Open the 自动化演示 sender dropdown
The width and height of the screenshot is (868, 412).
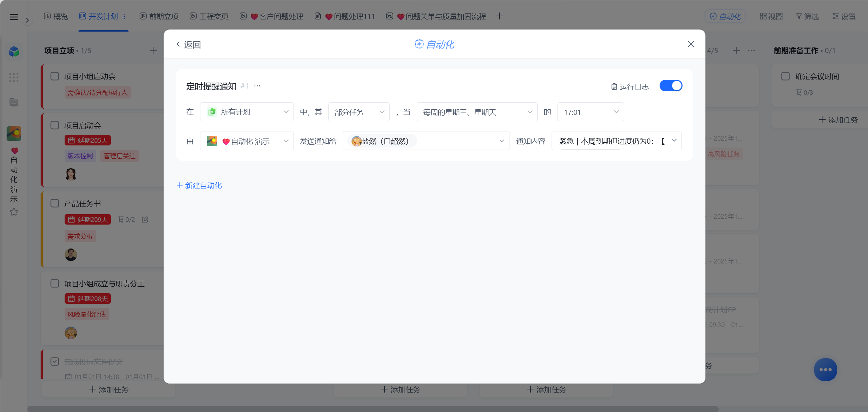click(247, 141)
